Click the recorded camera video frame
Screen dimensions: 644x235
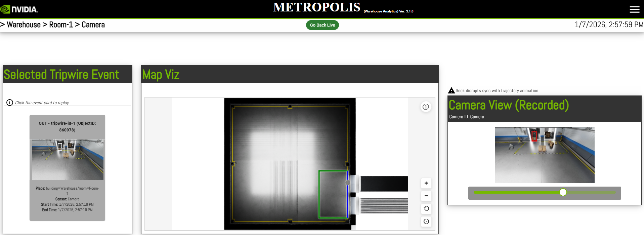pyautogui.click(x=544, y=155)
